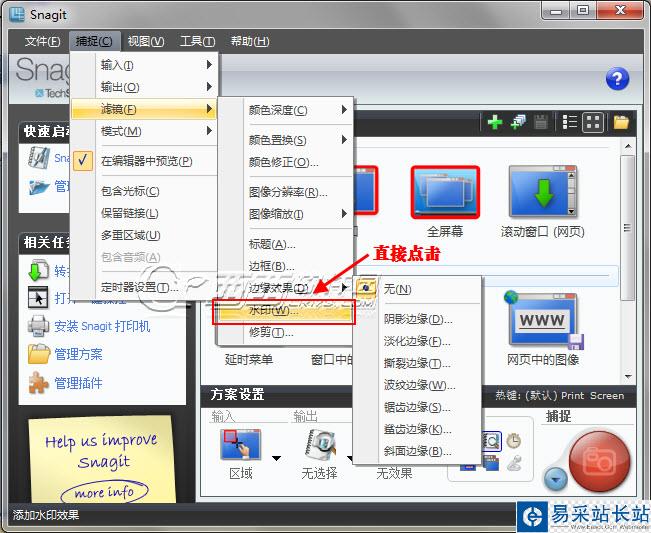Toggle the 包含光标(C) option
This screenshot has height=533, width=651.
pos(144,191)
